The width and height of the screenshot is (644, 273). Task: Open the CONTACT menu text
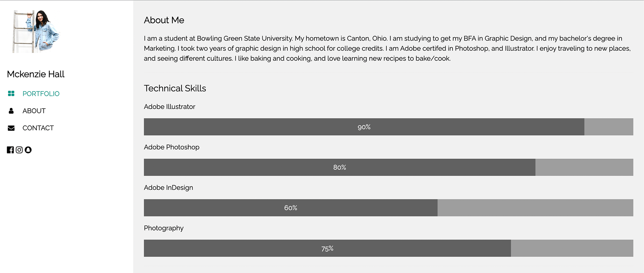tap(38, 128)
